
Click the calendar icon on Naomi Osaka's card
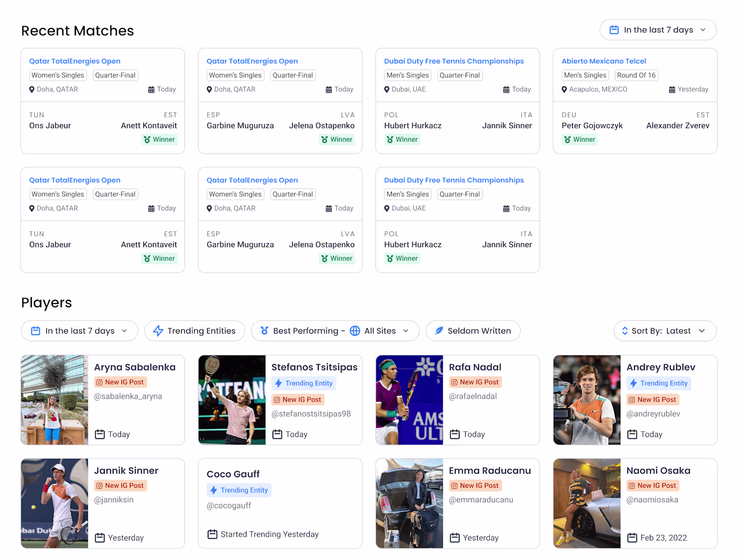[632, 538]
